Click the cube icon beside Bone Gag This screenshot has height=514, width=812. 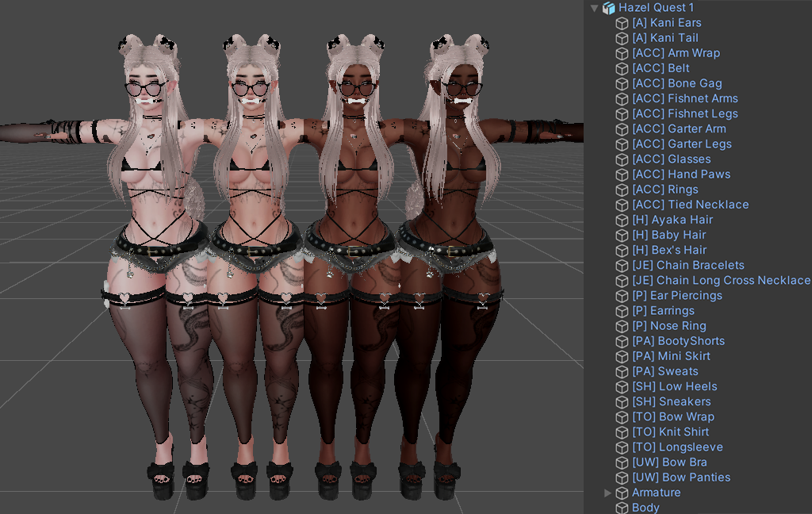pyautogui.click(x=622, y=84)
